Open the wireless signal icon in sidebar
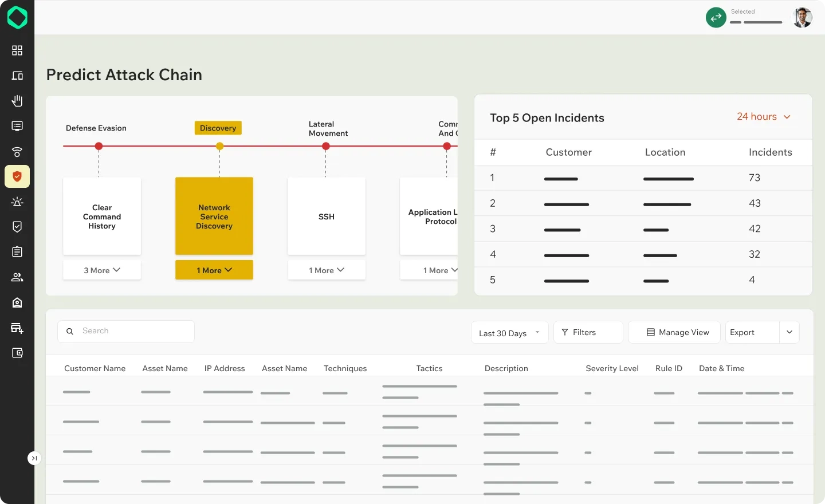 click(x=17, y=152)
